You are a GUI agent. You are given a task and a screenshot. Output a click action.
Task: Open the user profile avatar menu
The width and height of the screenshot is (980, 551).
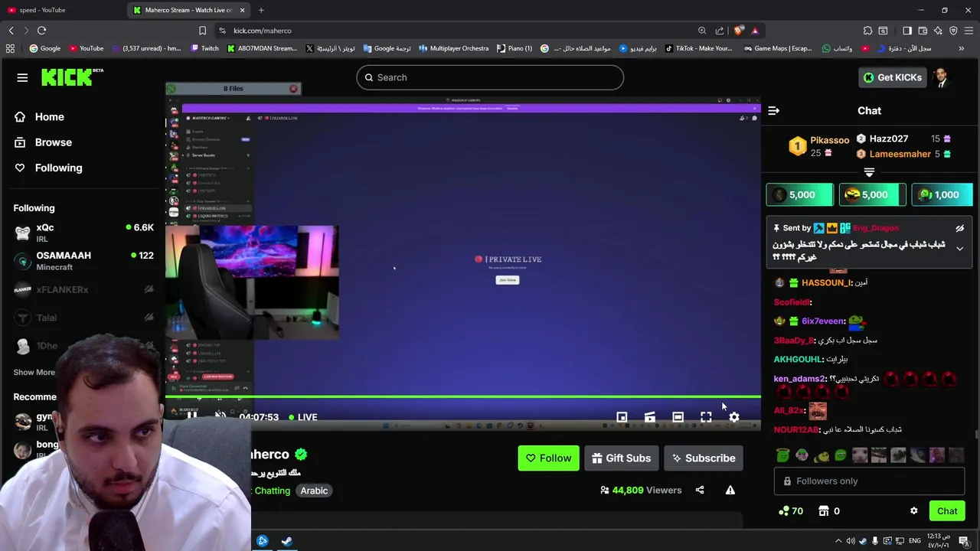pyautogui.click(x=941, y=77)
